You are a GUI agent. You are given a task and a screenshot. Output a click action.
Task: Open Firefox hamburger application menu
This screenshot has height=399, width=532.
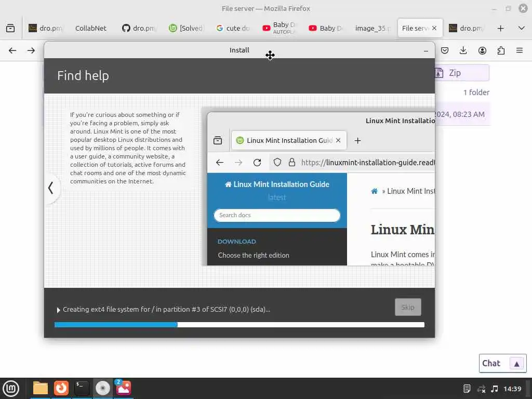coord(520,50)
